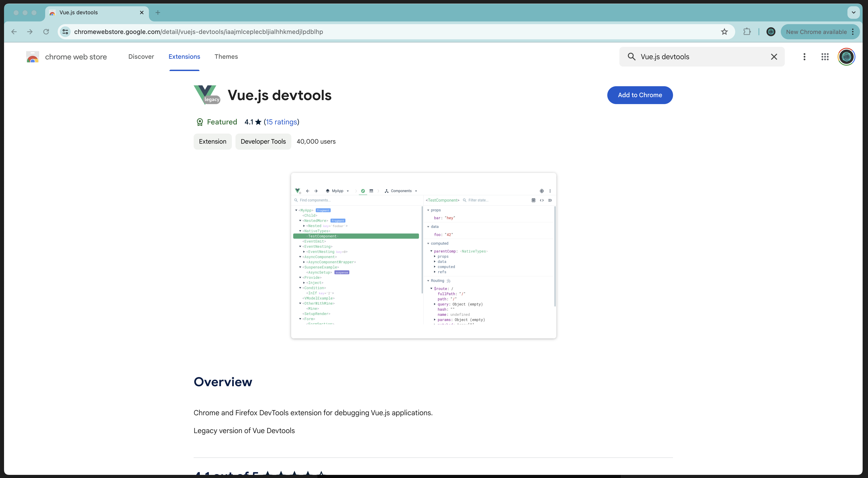The image size is (868, 478).
Task: Click the Vue.js devtools tab title
Action: pyautogui.click(x=78, y=13)
